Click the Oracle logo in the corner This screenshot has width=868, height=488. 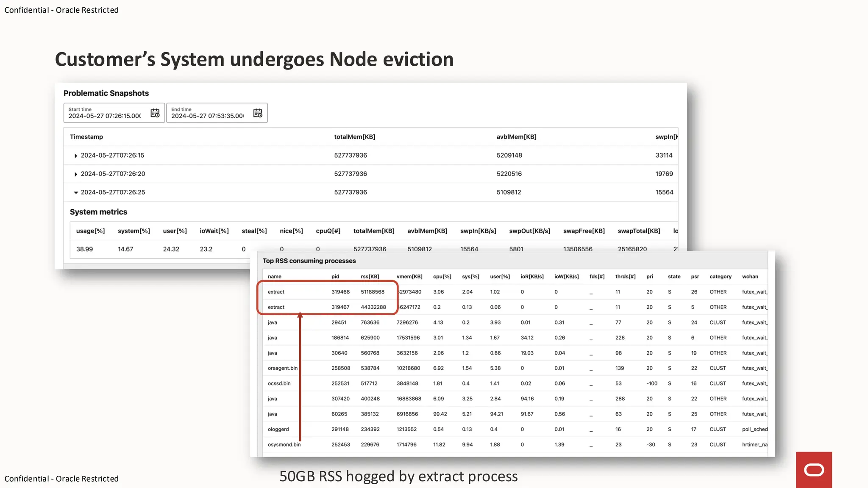point(814,470)
